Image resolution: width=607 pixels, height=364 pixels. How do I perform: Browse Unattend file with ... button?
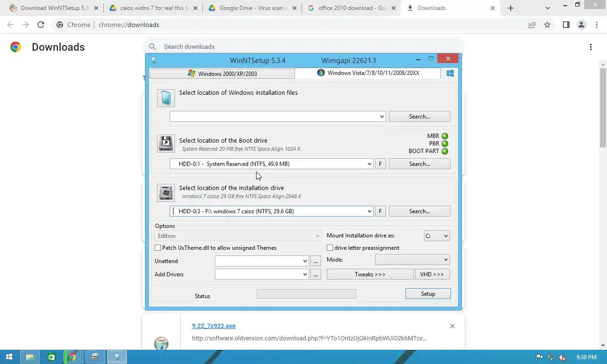tap(316, 261)
